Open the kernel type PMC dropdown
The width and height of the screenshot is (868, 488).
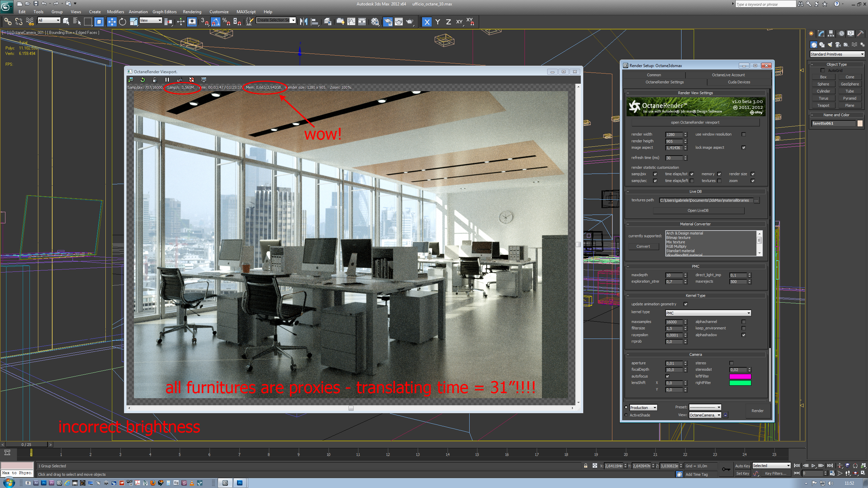point(708,313)
